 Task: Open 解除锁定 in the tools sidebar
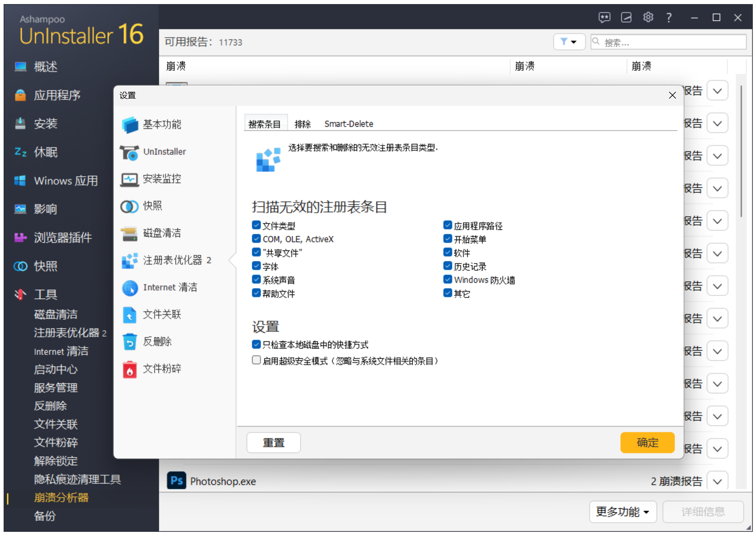(56, 461)
